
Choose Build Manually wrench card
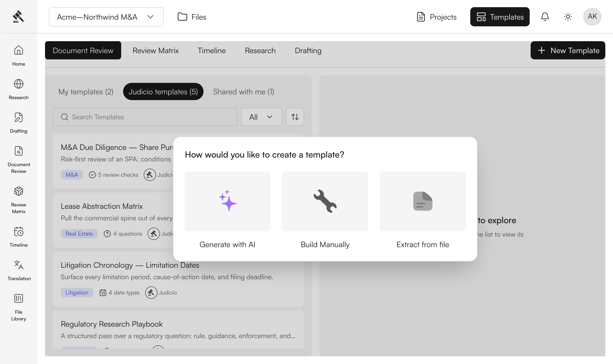point(325,201)
